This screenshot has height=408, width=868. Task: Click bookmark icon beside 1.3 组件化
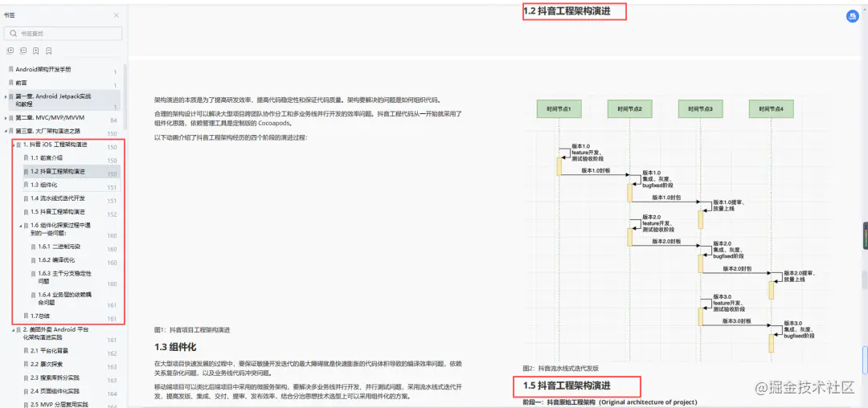(x=26, y=185)
